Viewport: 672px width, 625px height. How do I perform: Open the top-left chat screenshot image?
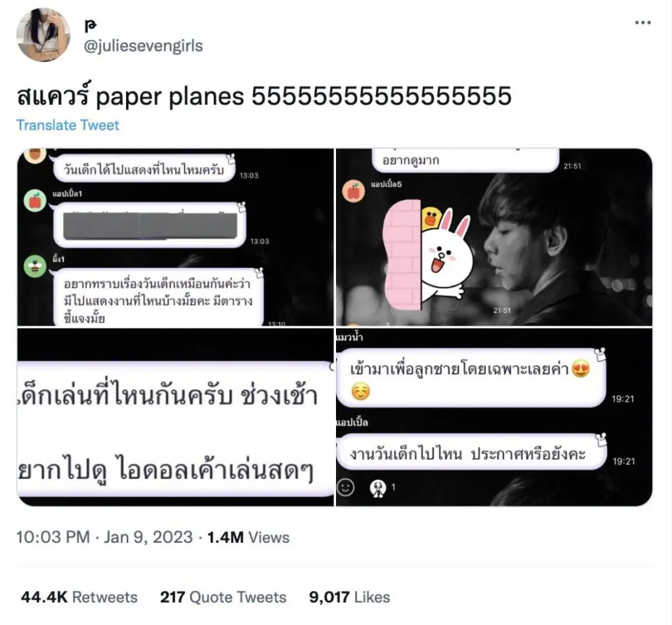coord(175,237)
